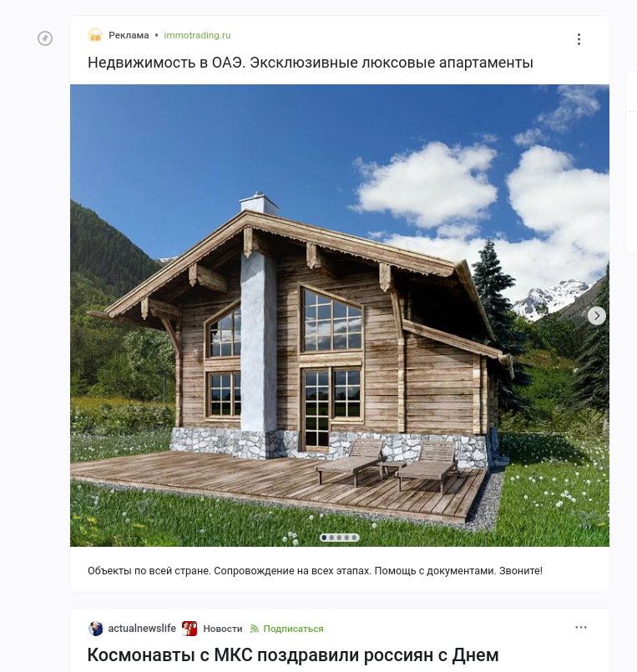Viewport: 637px width, 672px height.
Task: Subscribe via the Подписаться button
Action: tap(293, 629)
